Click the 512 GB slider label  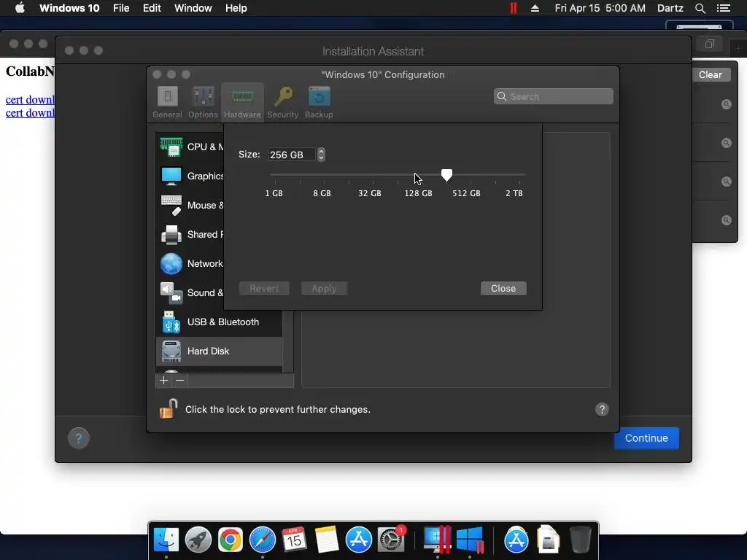[x=466, y=193]
